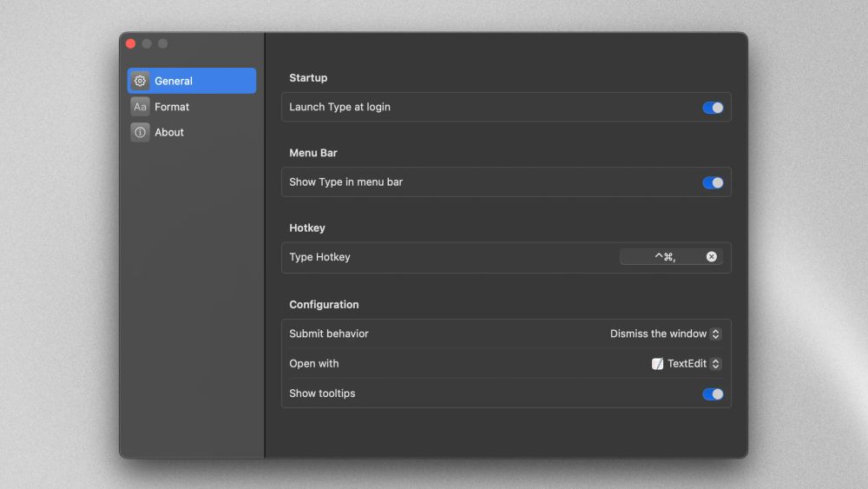Click the General gear icon in sidebar

140,81
